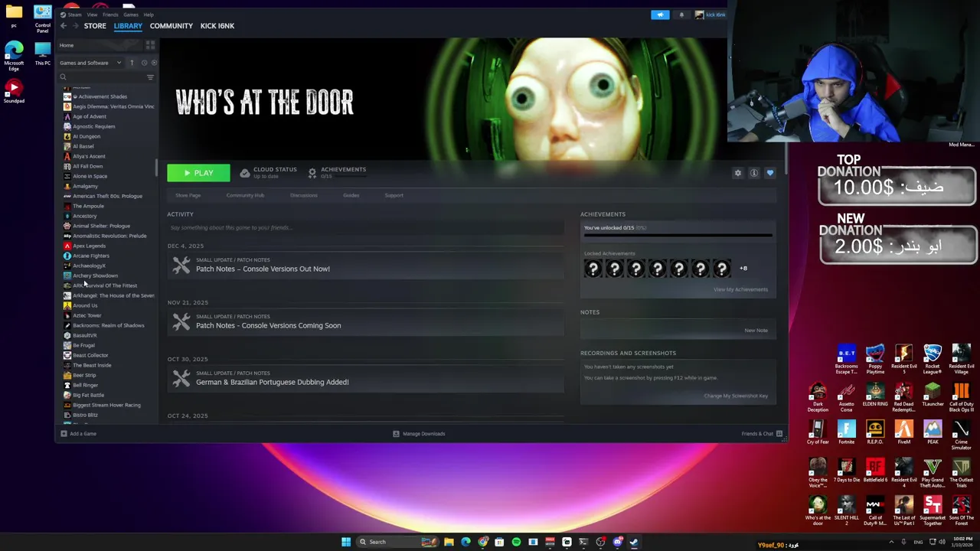This screenshot has width=980, height=551.
Task: Click Change My Screenshot Key
Action: (736, 396)
